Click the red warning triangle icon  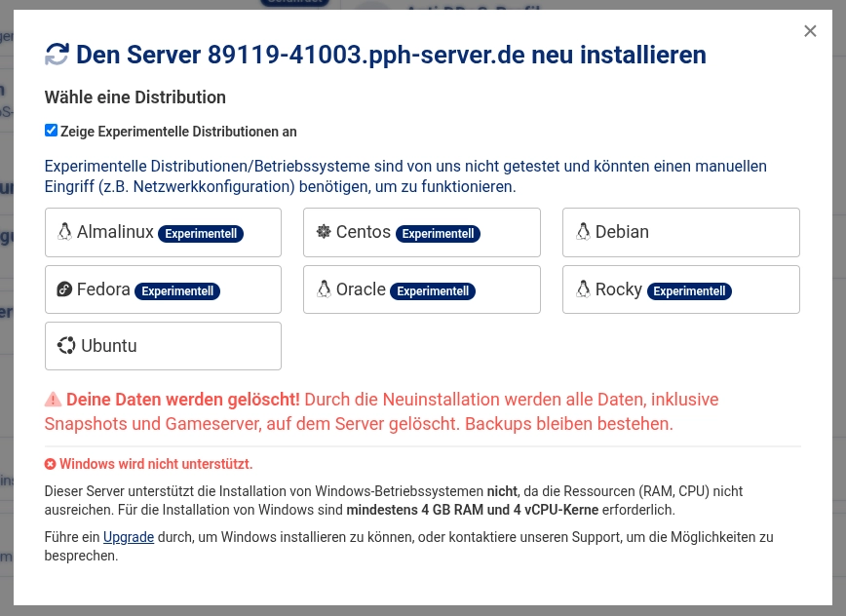tap(53, 400)
